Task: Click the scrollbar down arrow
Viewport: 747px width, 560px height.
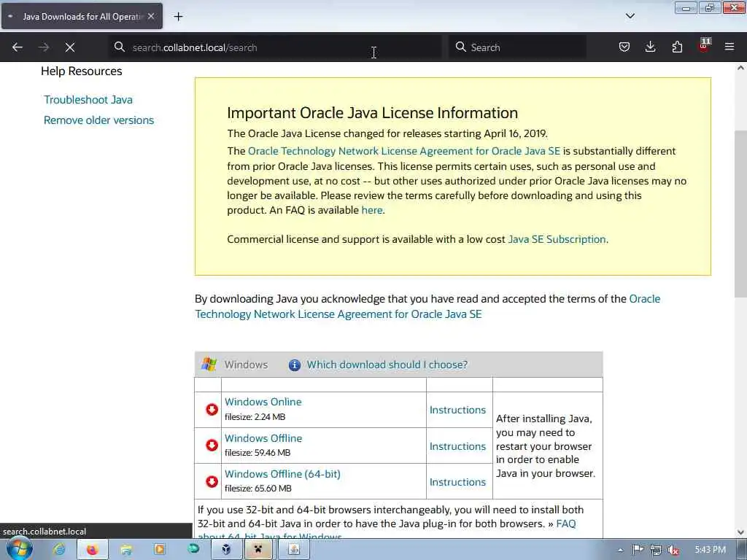Action: (740, 532)
